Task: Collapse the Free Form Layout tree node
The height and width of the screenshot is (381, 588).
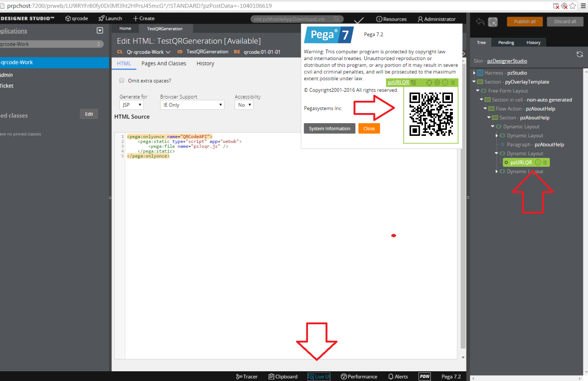Action: point(478,91)
